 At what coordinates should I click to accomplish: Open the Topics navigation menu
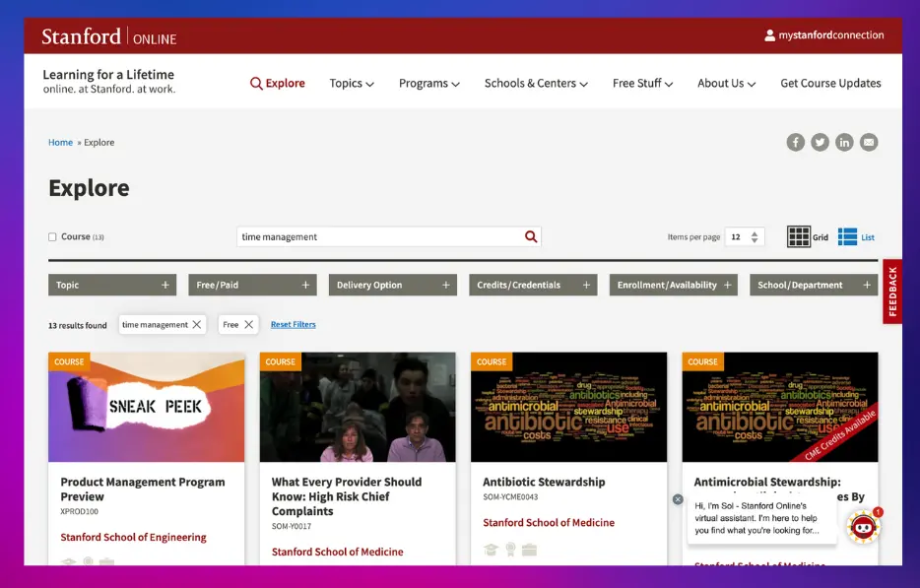(x=351, y=84)
